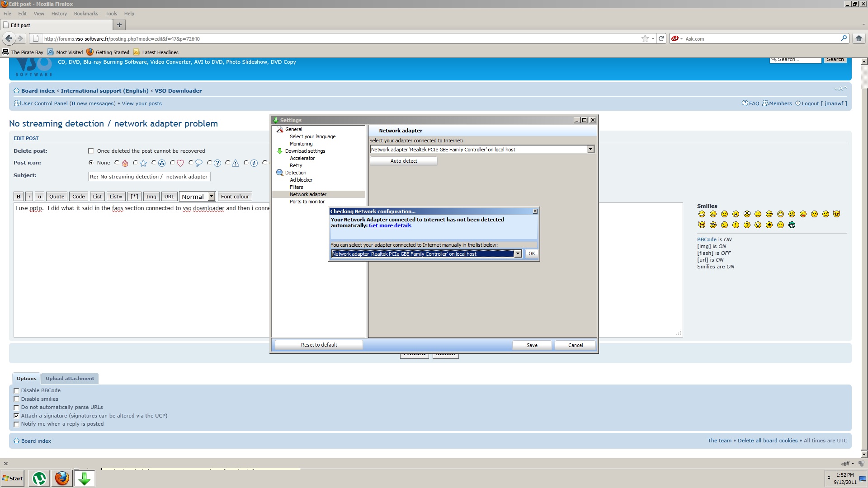Insert the black arrow smiley

tap(769, 225)
